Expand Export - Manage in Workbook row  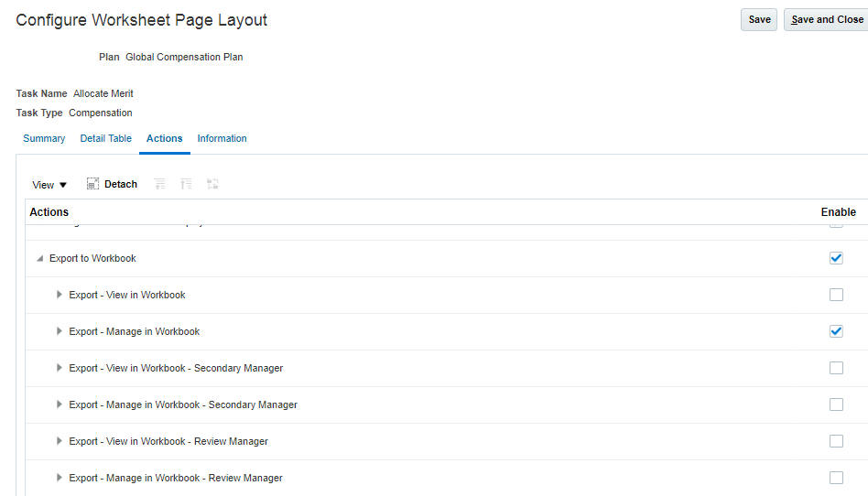click(x=60, y=331)
